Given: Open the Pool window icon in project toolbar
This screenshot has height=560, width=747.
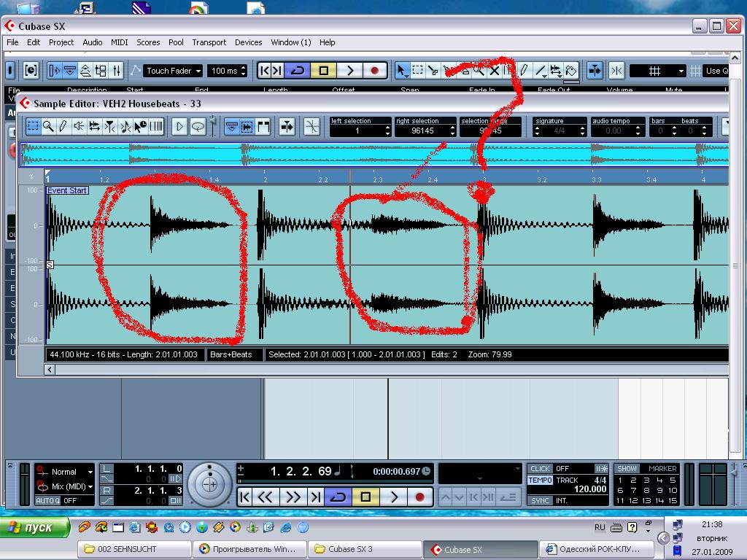Looking at the screenshot, I should 101,71.
